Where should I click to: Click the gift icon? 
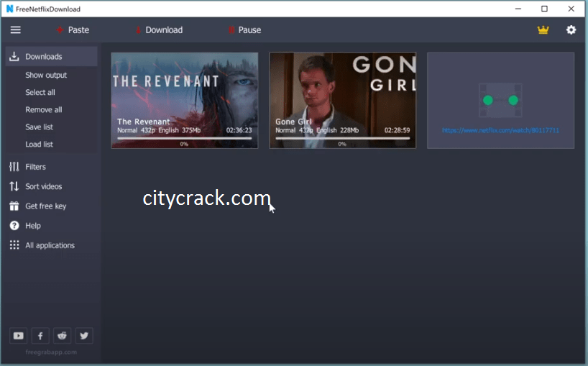click(x=14, y=206)
